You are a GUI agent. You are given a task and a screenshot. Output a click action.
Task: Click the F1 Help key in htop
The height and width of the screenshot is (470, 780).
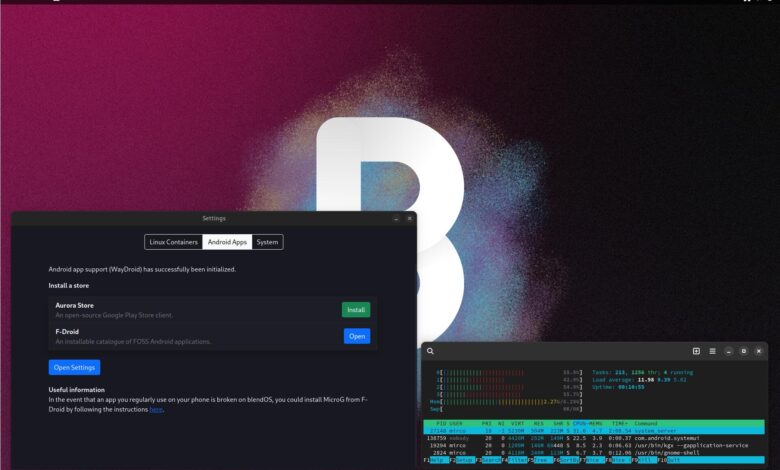pos(436,460)
